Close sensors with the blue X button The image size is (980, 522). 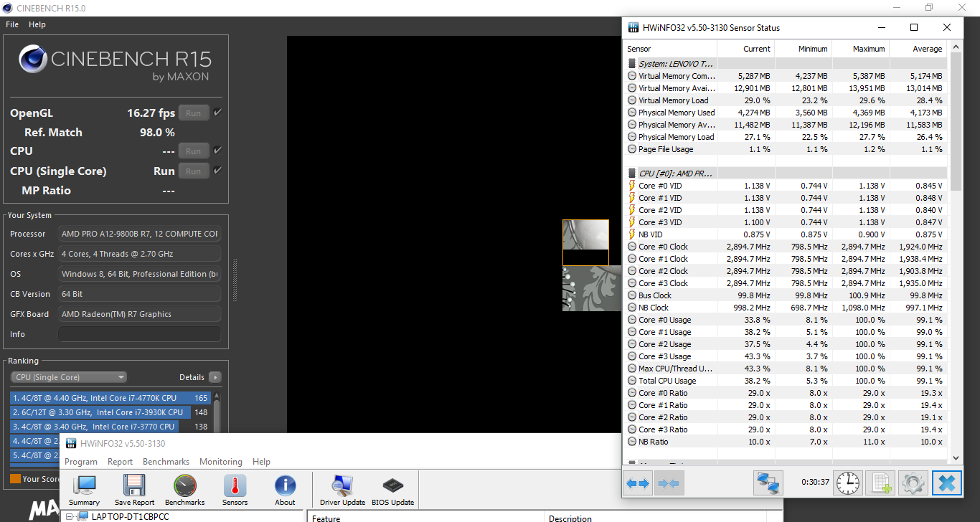[x=947, y=483]
